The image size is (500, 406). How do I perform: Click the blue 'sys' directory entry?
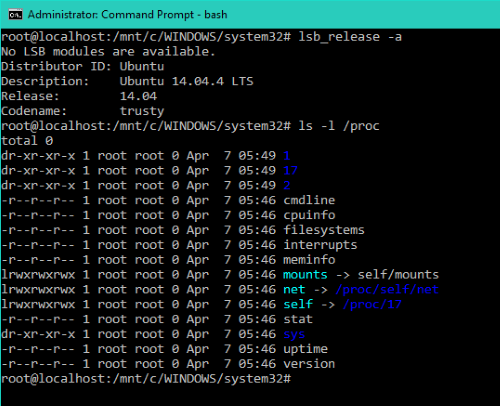(x=294, y=334)
